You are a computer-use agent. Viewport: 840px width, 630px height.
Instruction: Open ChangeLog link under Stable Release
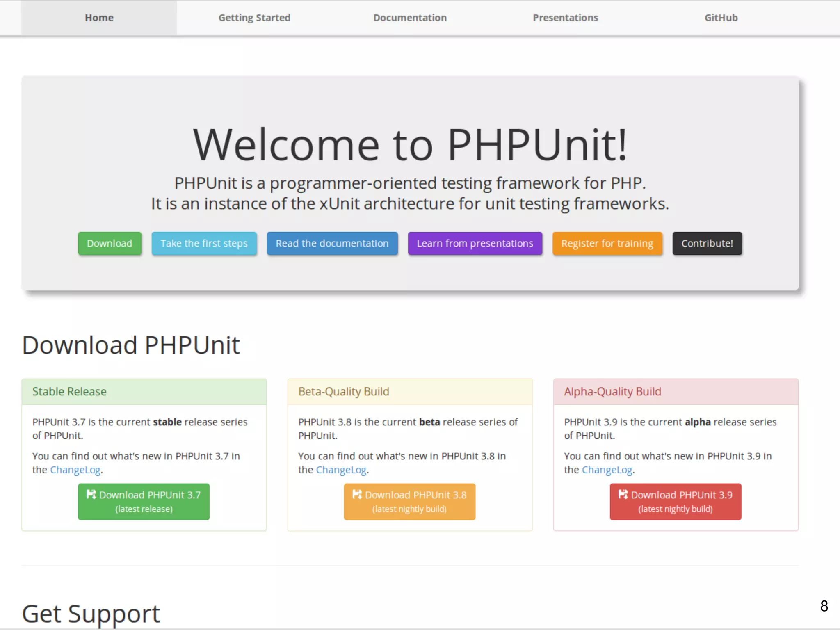tap(75, 470)
